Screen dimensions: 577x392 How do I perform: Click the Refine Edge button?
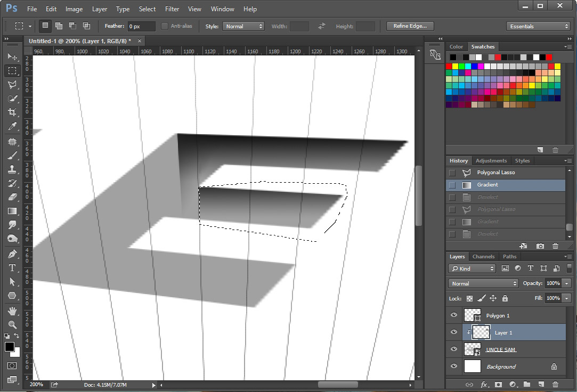(x=409, y=26)
